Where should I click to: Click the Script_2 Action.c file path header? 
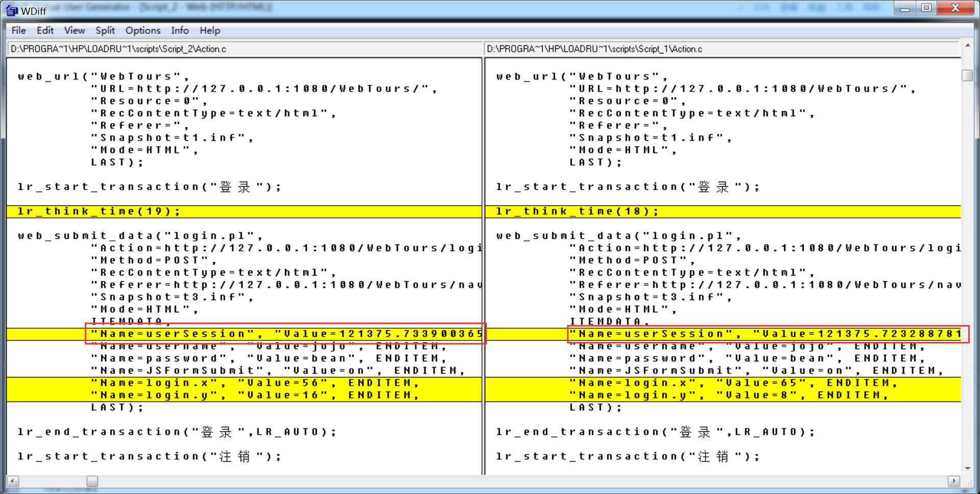pos(245,49)
